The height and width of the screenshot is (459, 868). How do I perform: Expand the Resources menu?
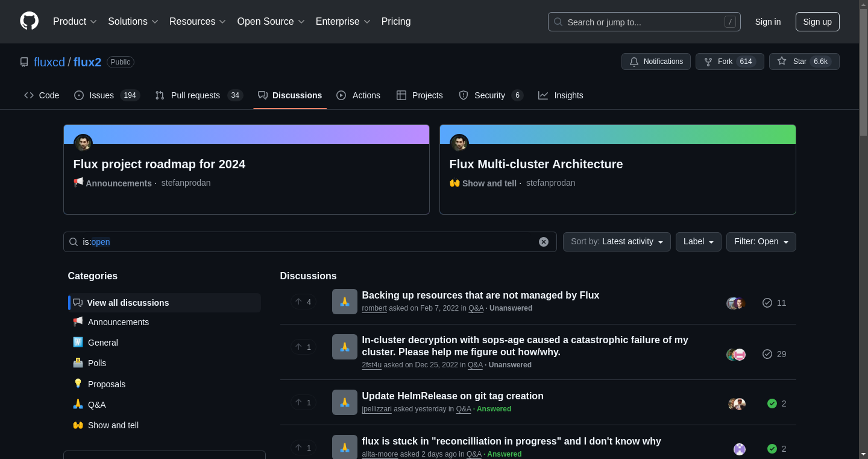(198, 22)
